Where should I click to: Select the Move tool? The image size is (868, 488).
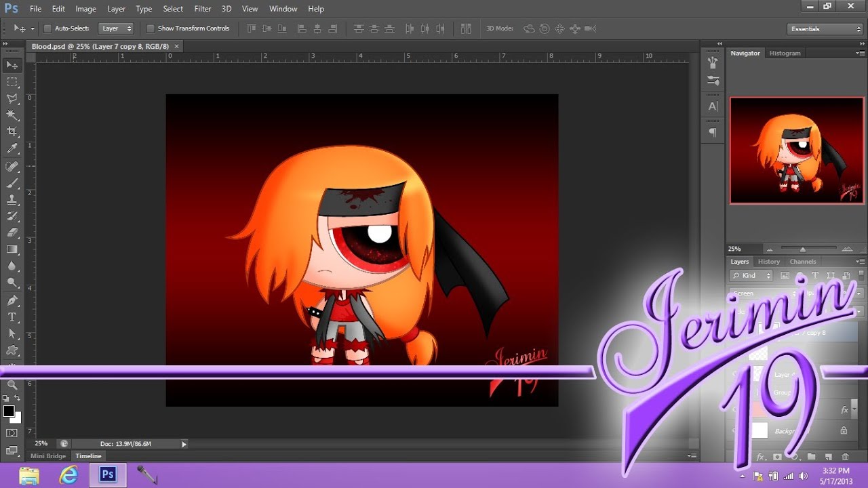point(12,65)
